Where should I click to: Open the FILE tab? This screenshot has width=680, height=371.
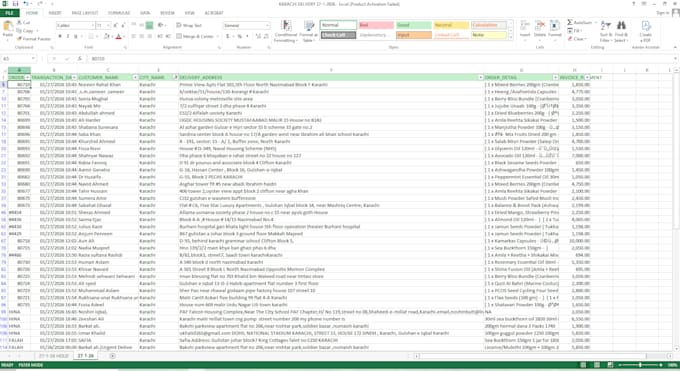coord(9,13)
